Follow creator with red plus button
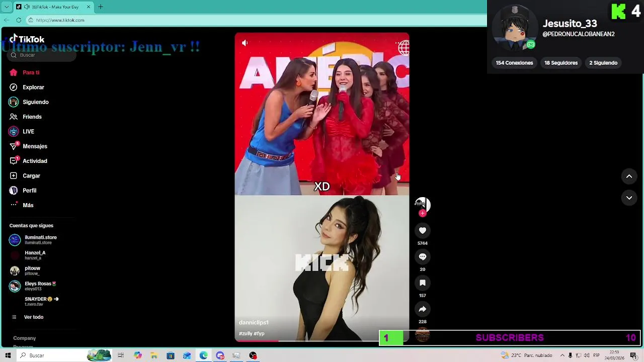 [x=423, y=213]
